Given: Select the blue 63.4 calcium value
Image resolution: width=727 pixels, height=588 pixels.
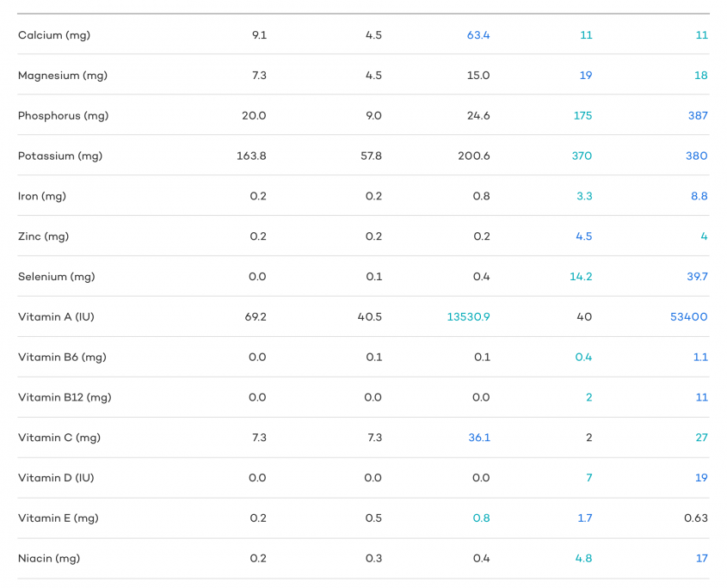Looking at the screenshot, I should 478,35.
